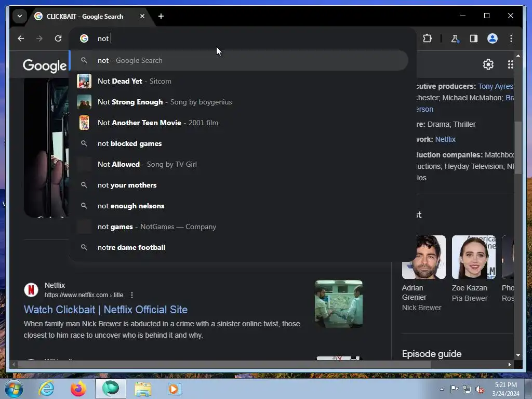The height and width of the screenshot is (399, 532).
Task: Select the 'not - Google Search' suggestion
Action: [x=238, y=60]
